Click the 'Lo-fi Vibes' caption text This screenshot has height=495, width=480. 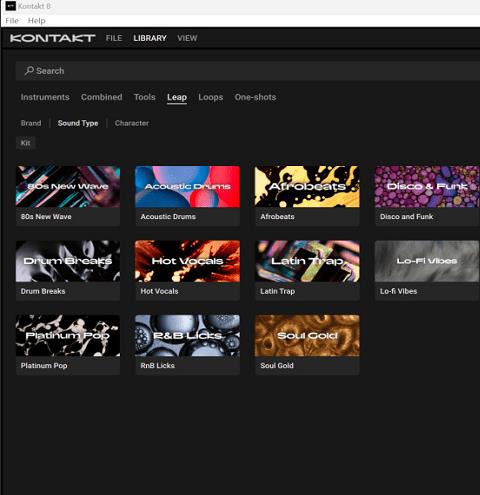coord(398,291)
